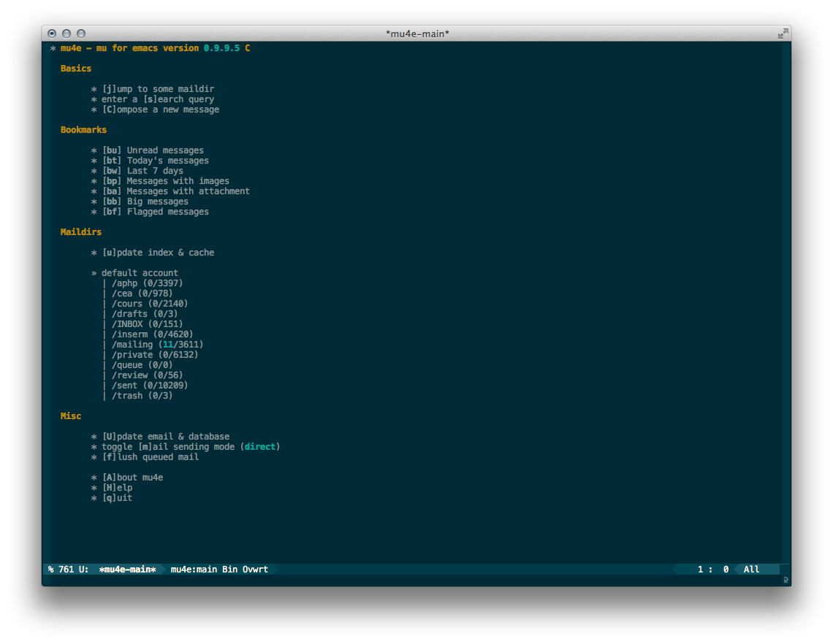Open the /inserm (0/4620) maildir
The image size is (833, 644).
tap(153, 334)
